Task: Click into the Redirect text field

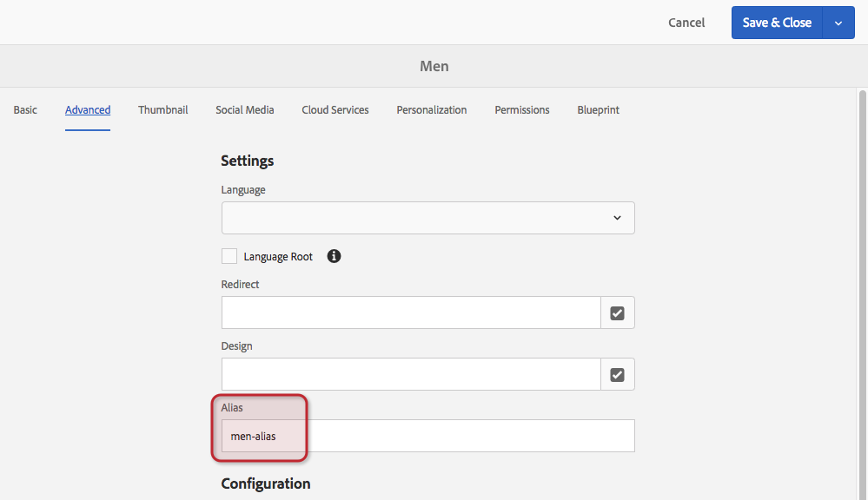Action: click(x=410, y=312)
